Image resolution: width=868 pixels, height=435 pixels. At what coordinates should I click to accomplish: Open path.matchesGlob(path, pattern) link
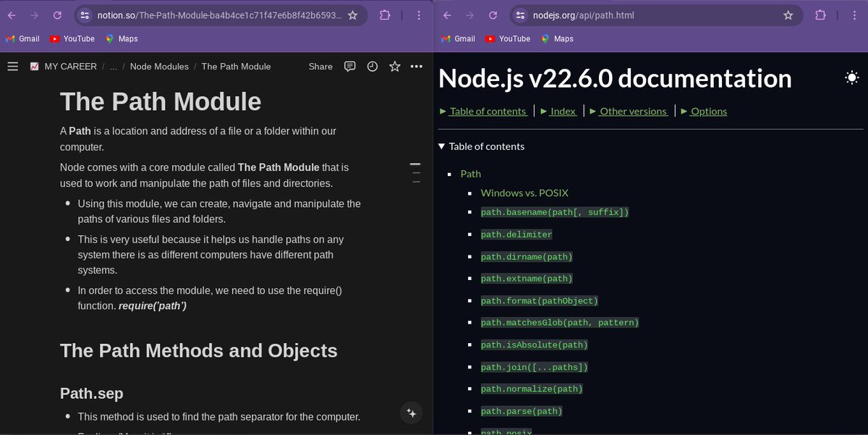click(x=560, y=322)
